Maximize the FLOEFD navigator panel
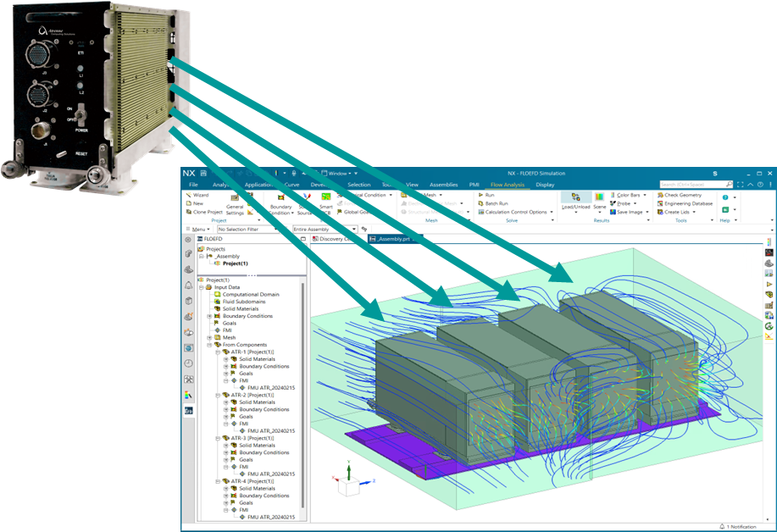The height and width of the screenshot is (532, 777). (x=303, y=239)
